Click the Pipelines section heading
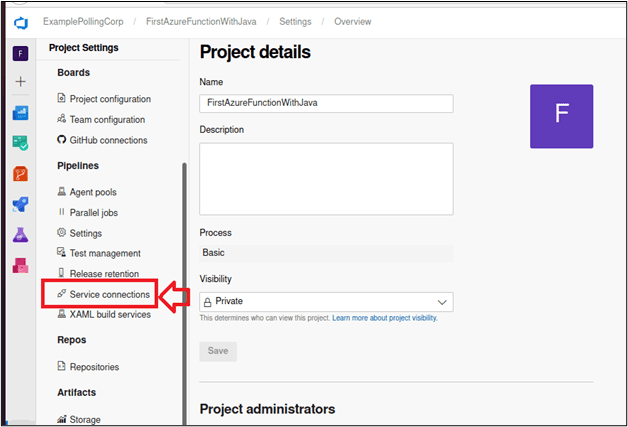The image size is (628, 427). tap(78, 166)
